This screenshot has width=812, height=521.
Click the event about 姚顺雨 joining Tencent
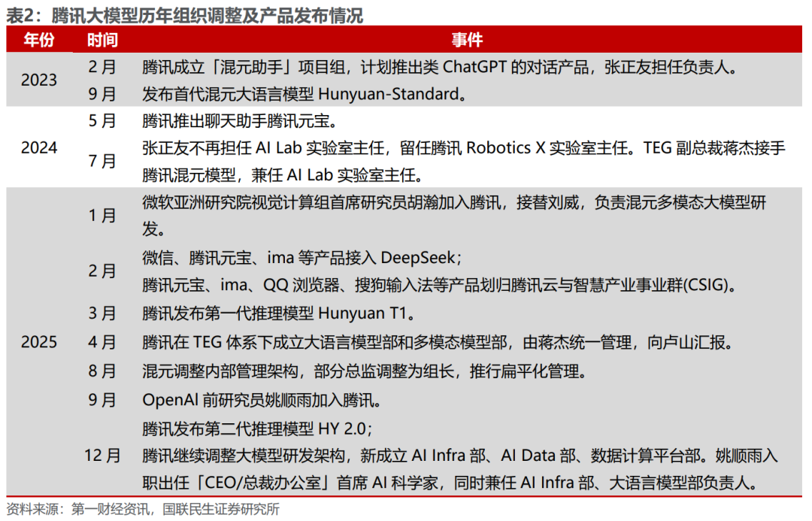pos(266,400)
